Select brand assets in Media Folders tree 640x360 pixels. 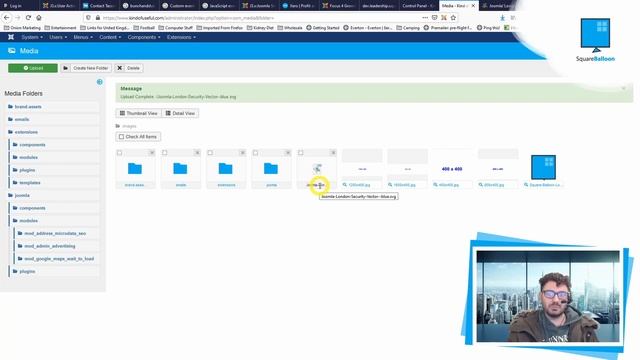tap(28, 107)
